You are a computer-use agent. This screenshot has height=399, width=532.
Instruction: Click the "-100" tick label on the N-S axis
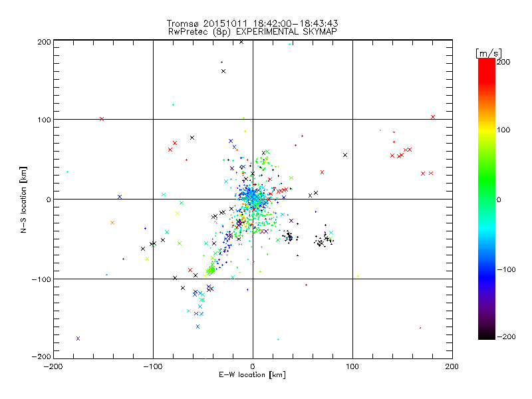(41, 279)
